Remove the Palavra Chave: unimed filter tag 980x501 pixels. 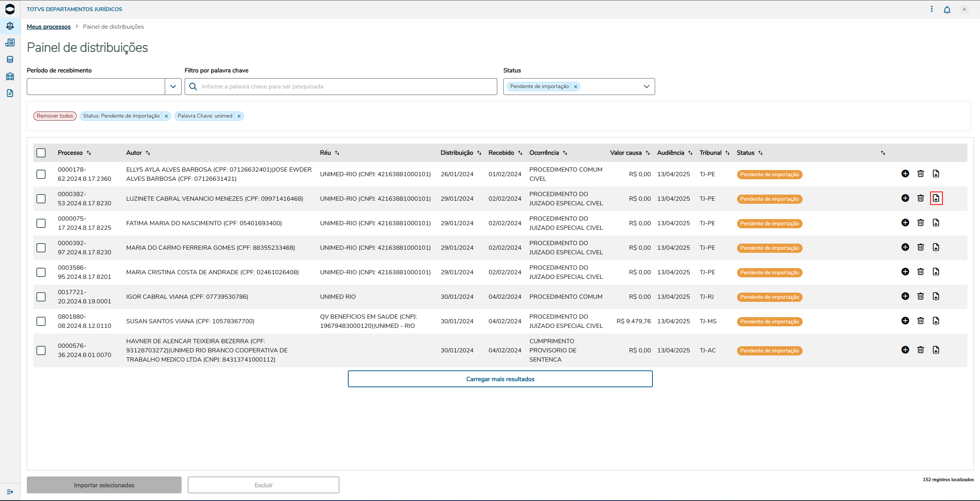click(239, 116)
